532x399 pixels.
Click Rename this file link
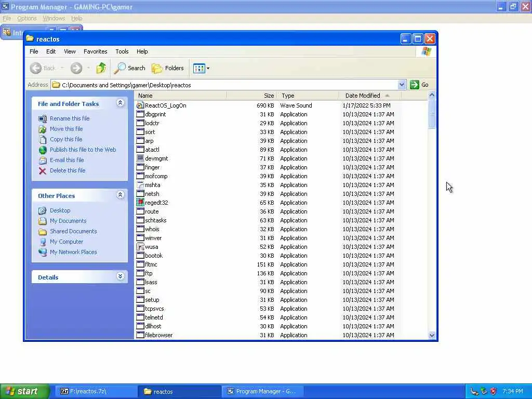pos(70,118)
